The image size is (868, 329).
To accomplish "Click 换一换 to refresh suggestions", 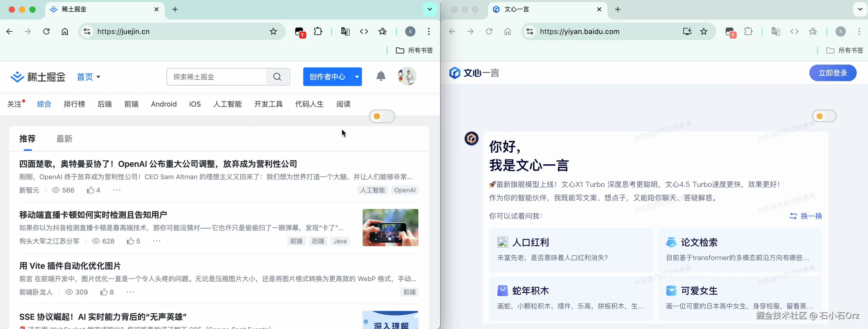I will pos(806,216).
